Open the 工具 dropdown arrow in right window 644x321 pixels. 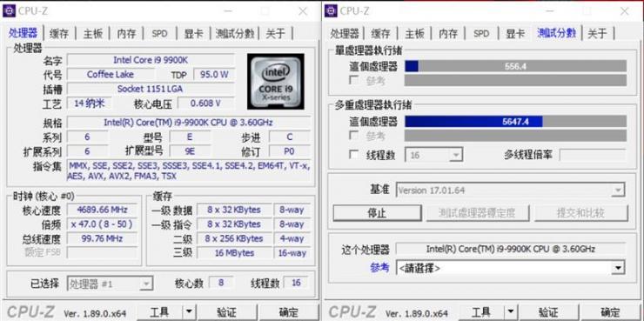pos(511,312)
